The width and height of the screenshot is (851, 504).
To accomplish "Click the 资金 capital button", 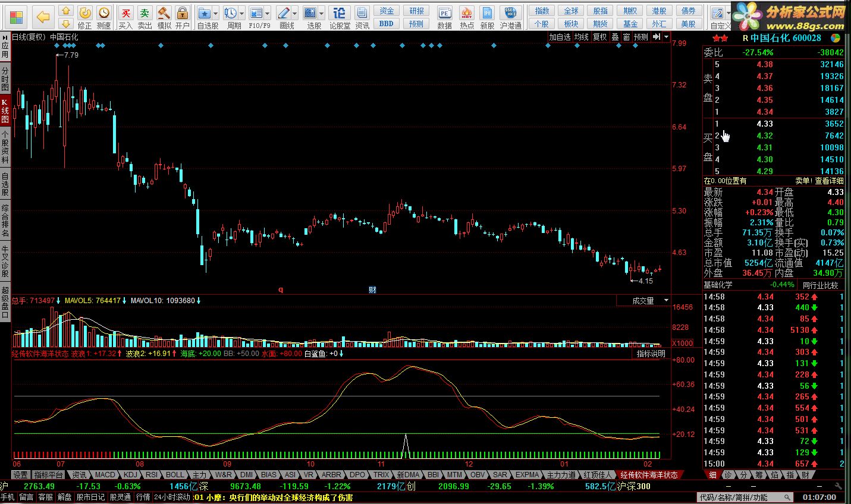I will [387, 11].
